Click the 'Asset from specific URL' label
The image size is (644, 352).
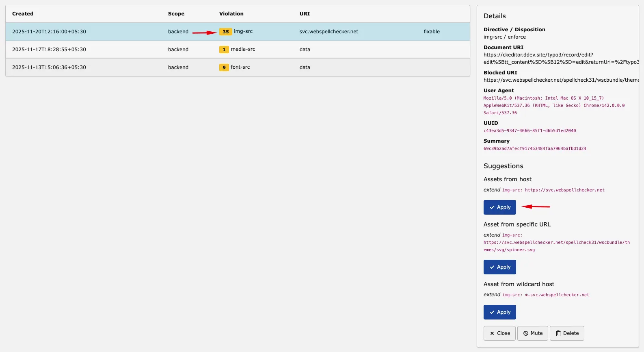517,224
